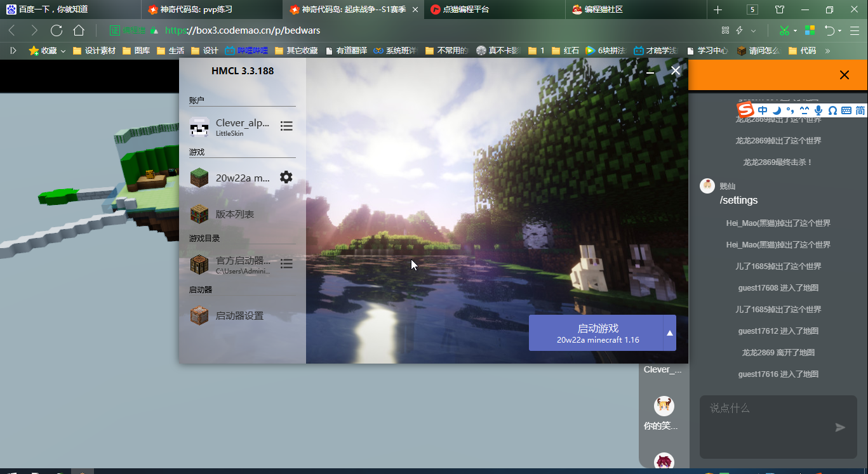Open game directory list icon beside 官方启动器

coord(286,263)
